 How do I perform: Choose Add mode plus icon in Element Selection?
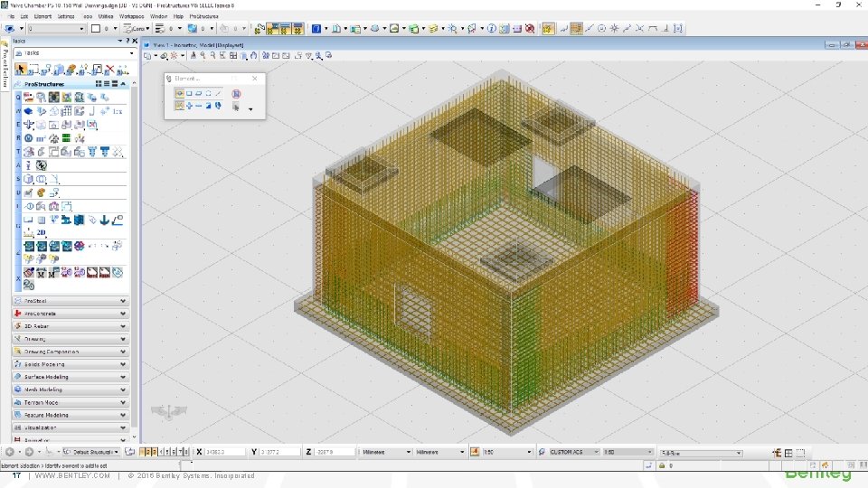coord(189,106)
